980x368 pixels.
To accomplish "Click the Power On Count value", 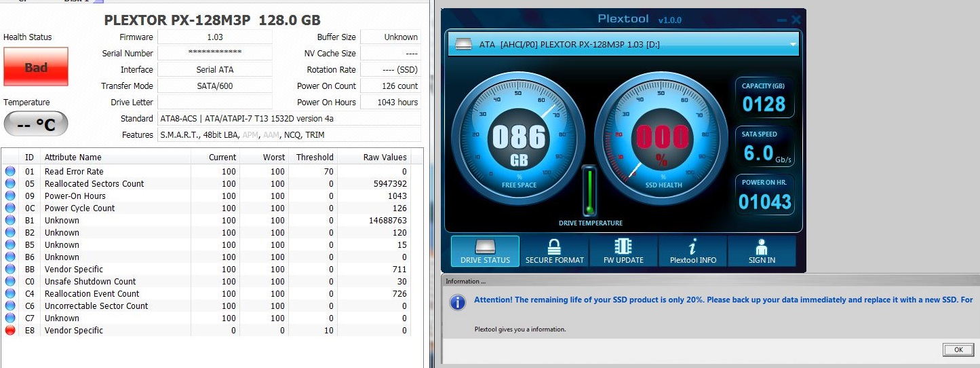I will pyautogui.click(x=391, y=86).
